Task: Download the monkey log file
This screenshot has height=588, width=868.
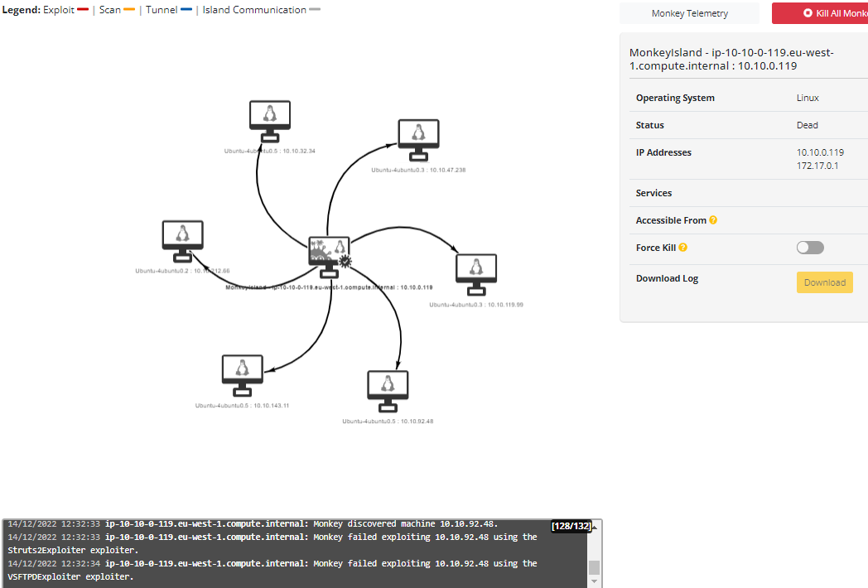Action: (x=824, y=282)
